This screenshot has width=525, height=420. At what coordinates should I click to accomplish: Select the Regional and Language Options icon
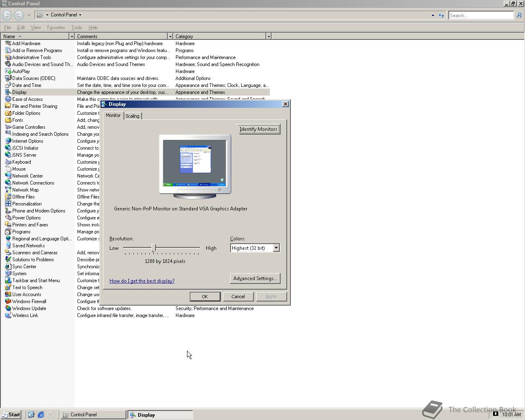pos(8,239)
